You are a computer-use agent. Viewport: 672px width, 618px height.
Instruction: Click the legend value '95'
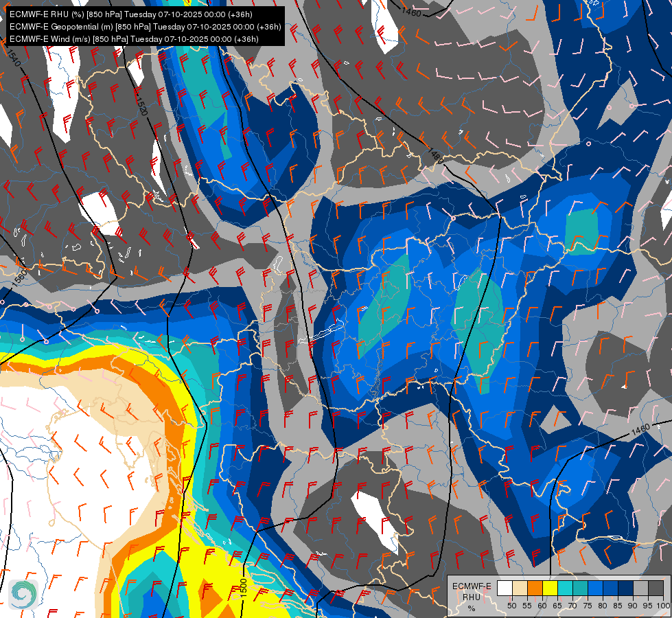click(647, 606)
